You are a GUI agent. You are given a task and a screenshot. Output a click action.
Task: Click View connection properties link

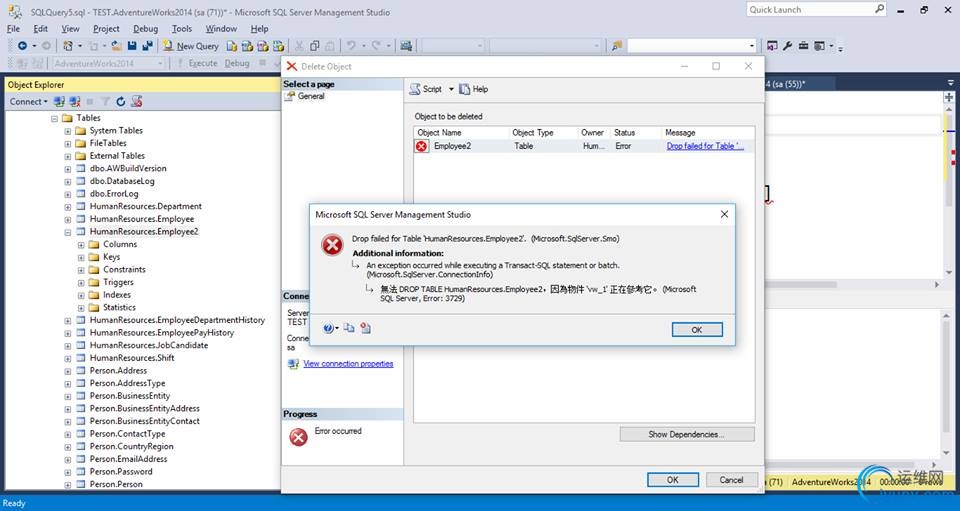tap(348, 364)
